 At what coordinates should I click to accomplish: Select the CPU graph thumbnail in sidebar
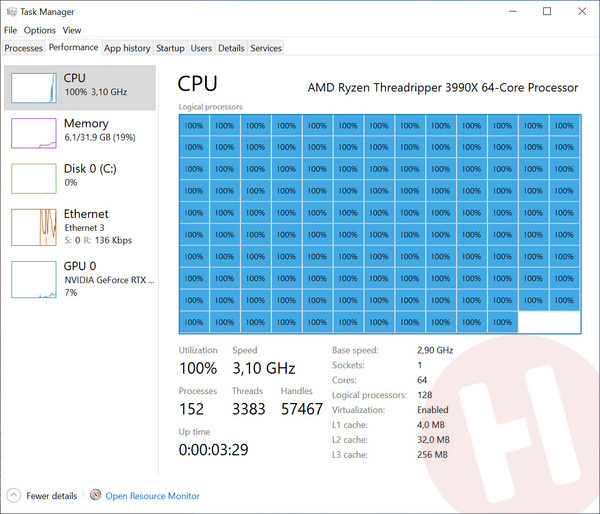(x=34, y=88)
